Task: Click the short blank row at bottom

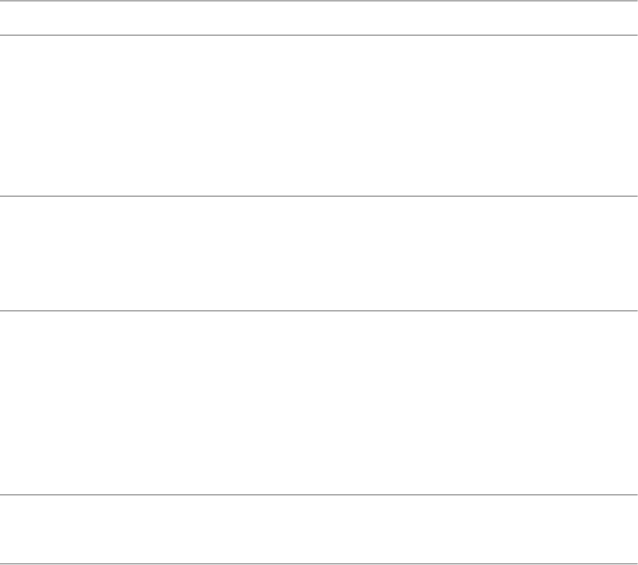Action: (x=318, y=529)
